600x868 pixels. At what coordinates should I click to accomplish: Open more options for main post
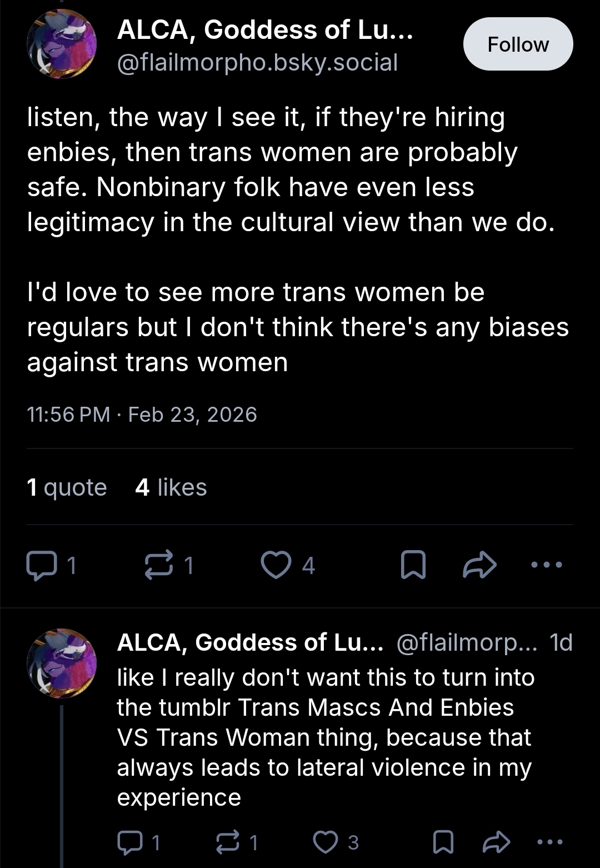point(546,565)
